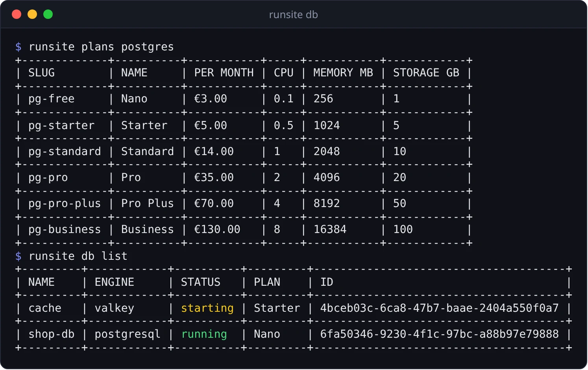Click the postgresql engine cell

128,334
